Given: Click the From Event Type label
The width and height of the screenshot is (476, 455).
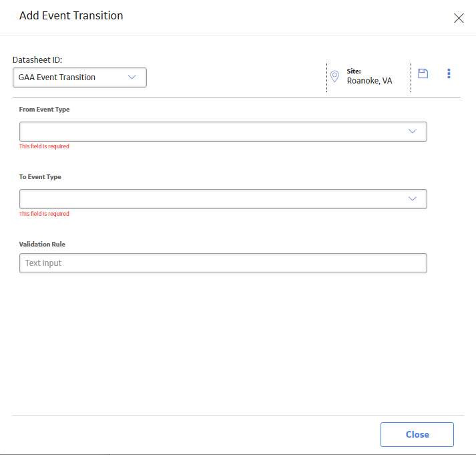Looking at the screenshot, I should click(44, 110).
